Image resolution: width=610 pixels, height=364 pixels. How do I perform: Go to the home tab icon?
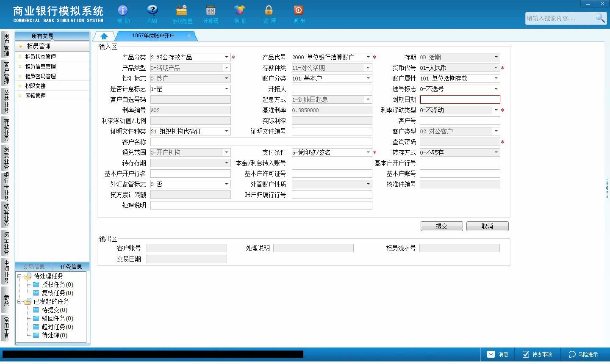(x=104, y=36)
